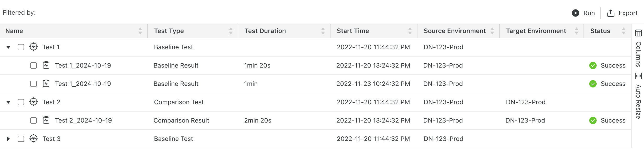Click the Run play icon

pyautogui.click(x=575, y=13)
